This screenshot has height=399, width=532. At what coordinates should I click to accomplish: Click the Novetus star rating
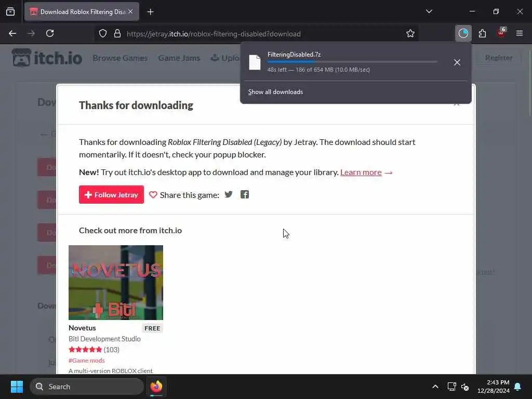pos(85,350)
